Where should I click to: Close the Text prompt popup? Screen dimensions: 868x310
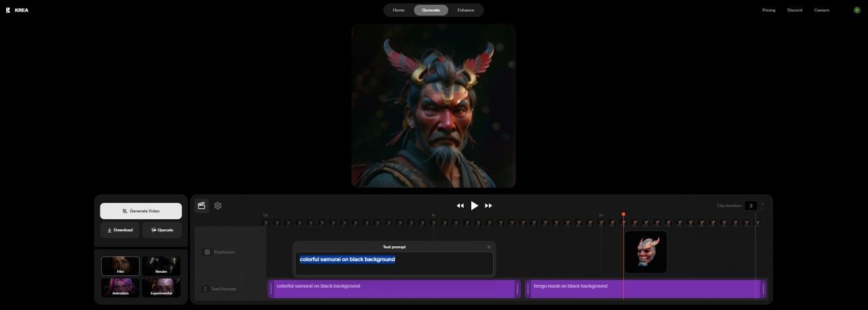[x=489, y=247]
